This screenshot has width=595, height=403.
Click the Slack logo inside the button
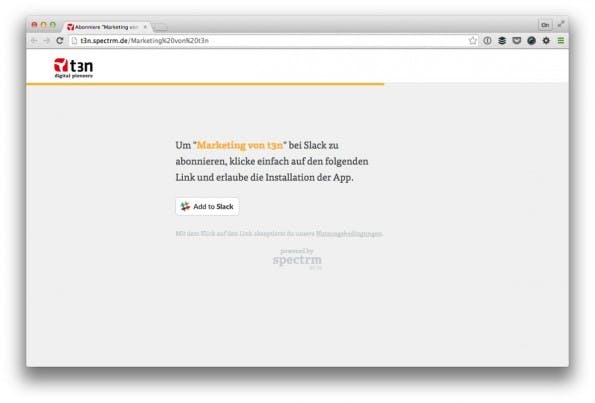pos(185,206)
